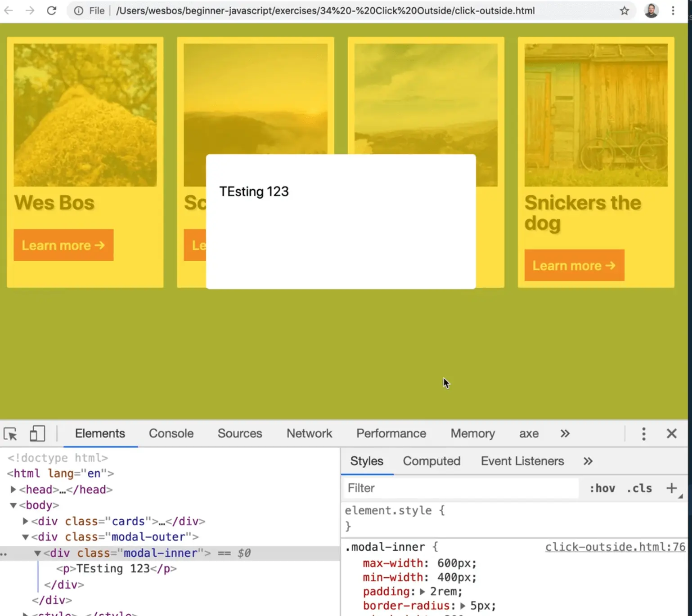Viewport: 692px width, 616px height.
Task: Activate the inspect element picker tool
Action: [10, 434]
